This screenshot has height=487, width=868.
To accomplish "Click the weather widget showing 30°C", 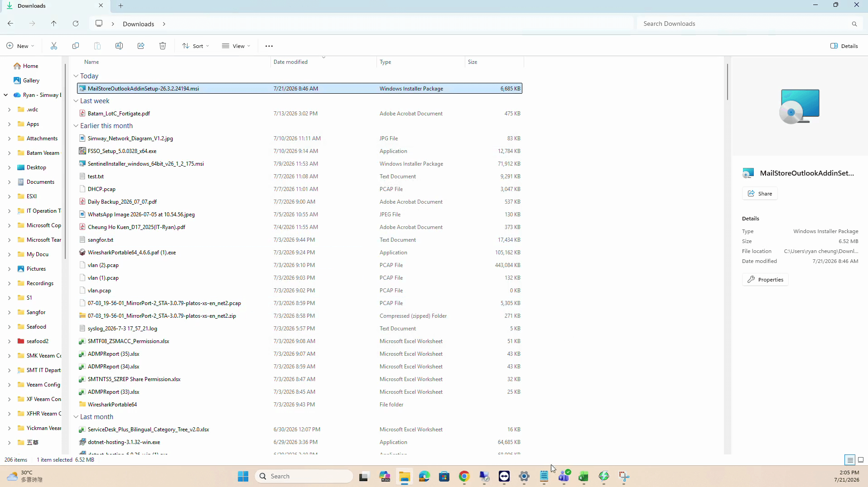I will (25, 476).
